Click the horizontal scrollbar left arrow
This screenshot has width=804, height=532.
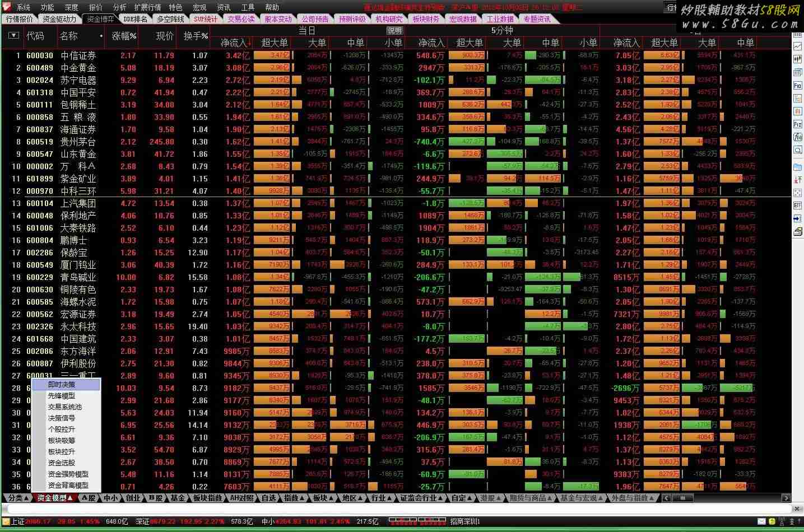pyautogui.click(x=666, y=498)
